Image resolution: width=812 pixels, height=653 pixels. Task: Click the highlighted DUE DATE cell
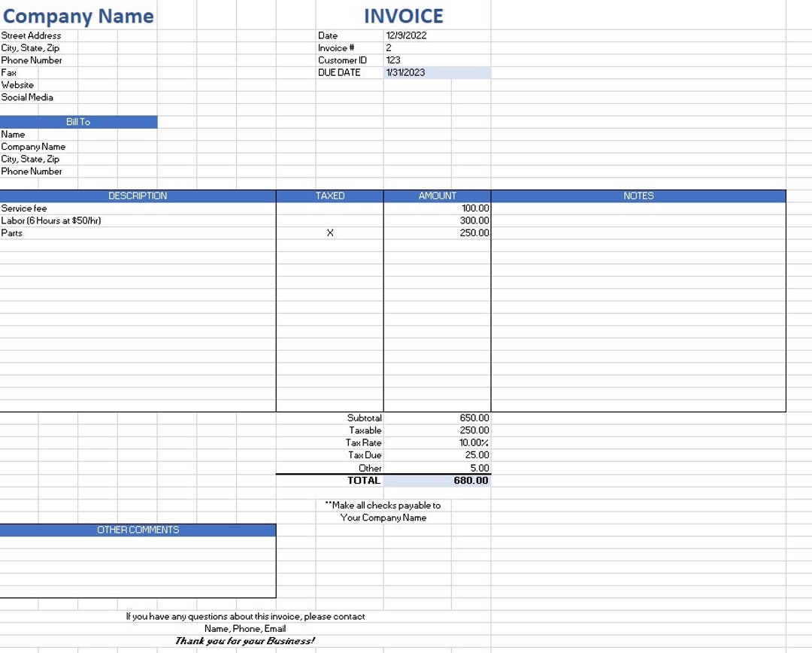[x=436, y=72]
